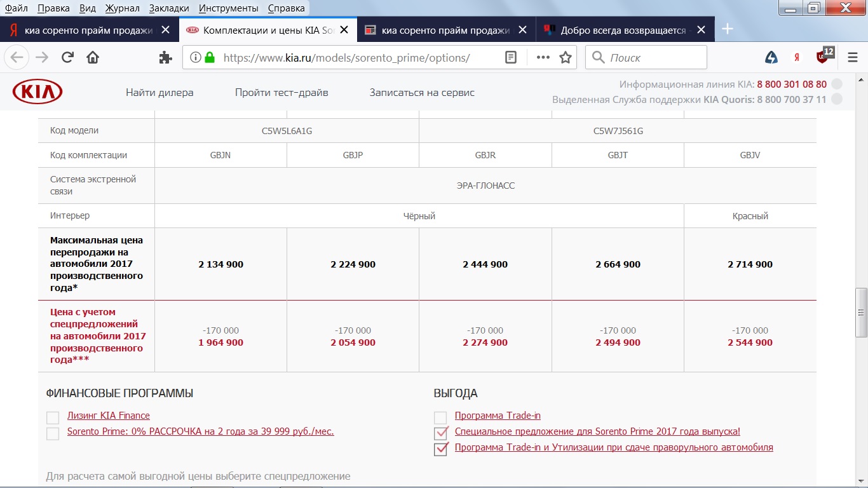Click the special price '2 544 900'
The width and height of the screenshot is (868, 488).
pos(750,342)
